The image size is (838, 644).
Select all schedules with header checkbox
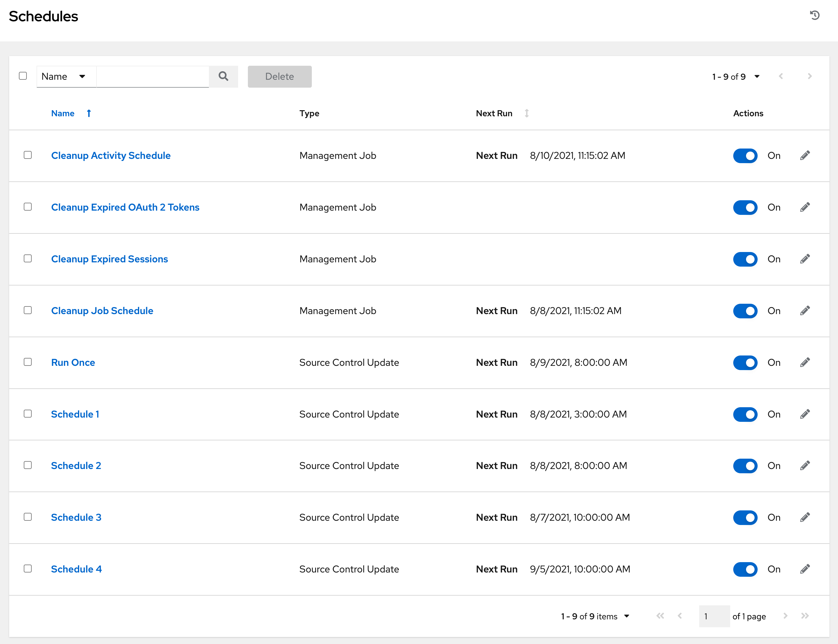(x=23, y=76)
